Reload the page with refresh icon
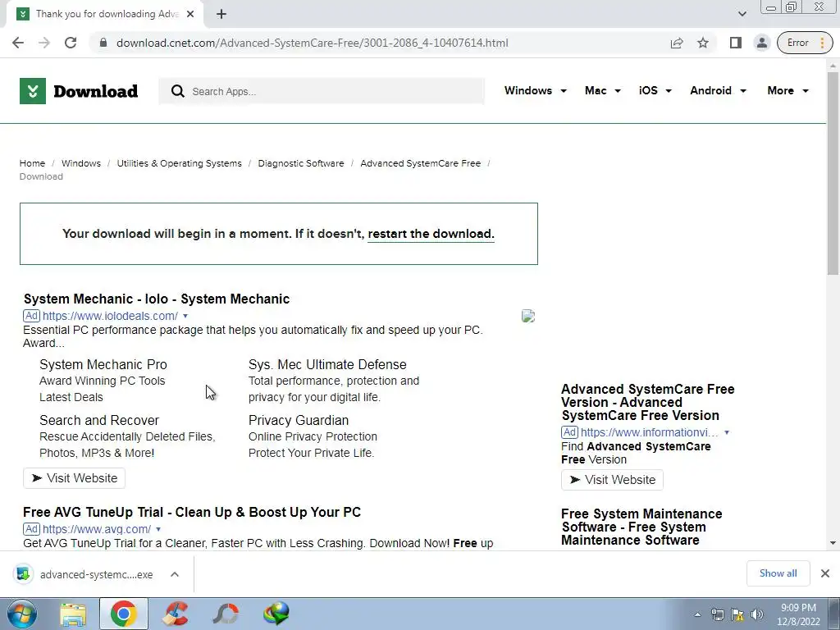 pyautogui.click(x=71, y=43)
